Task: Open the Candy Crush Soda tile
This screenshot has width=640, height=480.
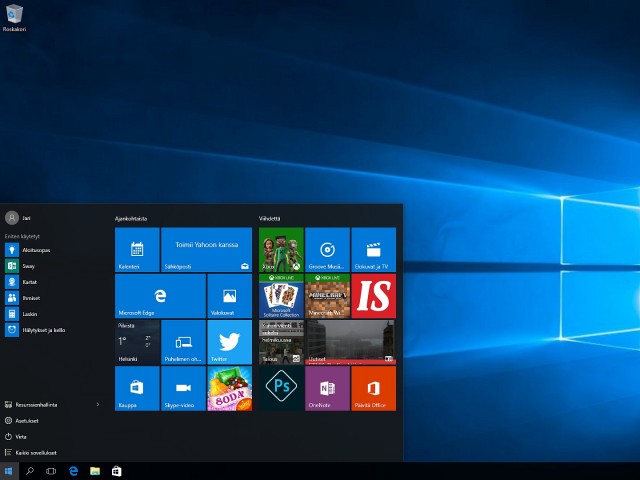Action: point(229,388)
